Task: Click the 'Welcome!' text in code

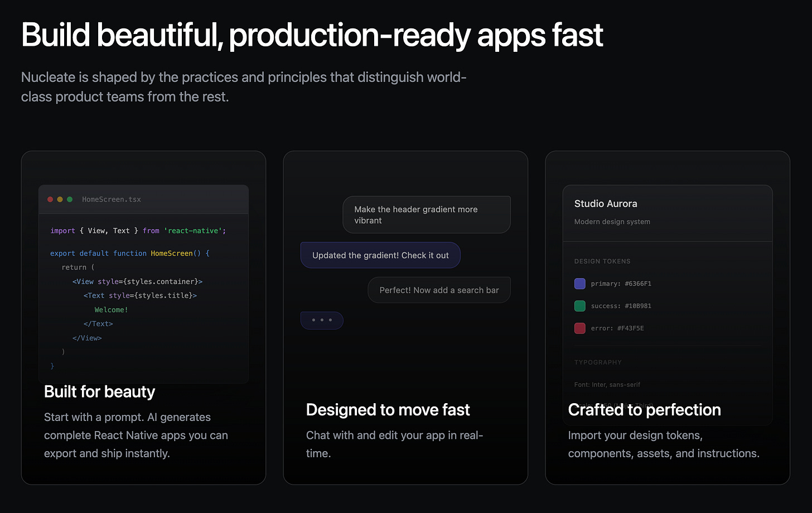Action: click(x=112, y=309)
